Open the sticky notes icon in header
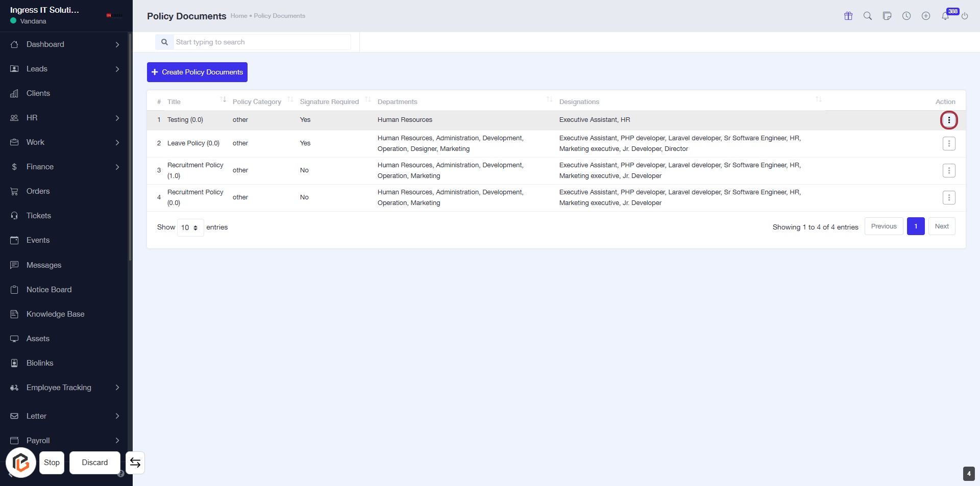Viewport: 980px width, 486px height. click(x=887, y=16)
